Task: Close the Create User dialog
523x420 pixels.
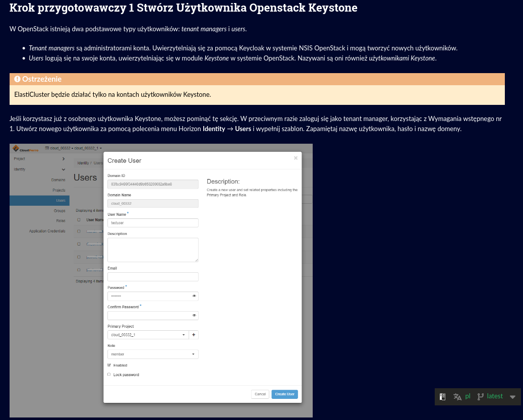Action: [296, 158]
